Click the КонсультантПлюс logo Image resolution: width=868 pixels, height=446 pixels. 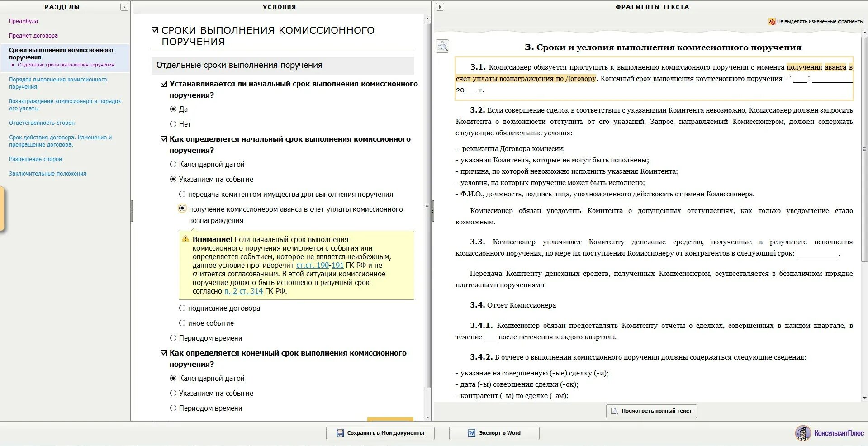[830, 433]
